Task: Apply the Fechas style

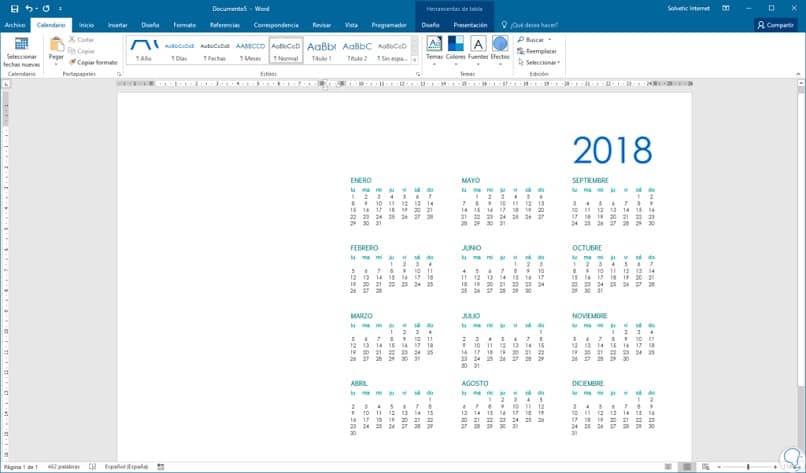Action: 215,50
